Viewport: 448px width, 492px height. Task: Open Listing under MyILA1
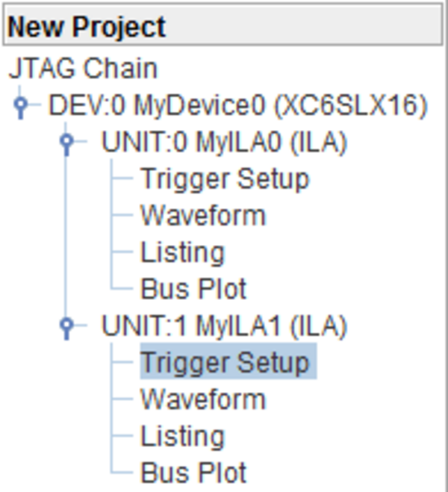tap(183, 437)
